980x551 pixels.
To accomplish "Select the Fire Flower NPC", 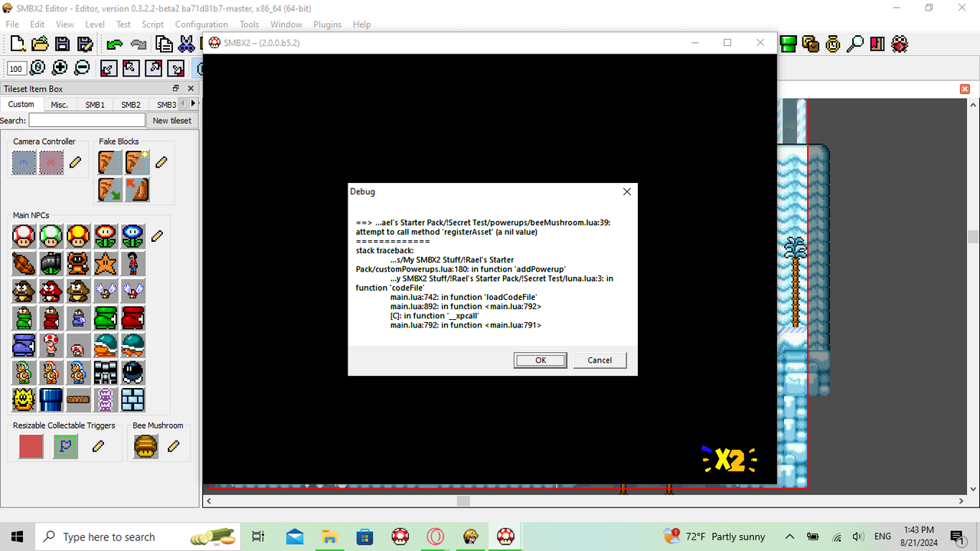I will pyautogui.click(x=105, y=236).
